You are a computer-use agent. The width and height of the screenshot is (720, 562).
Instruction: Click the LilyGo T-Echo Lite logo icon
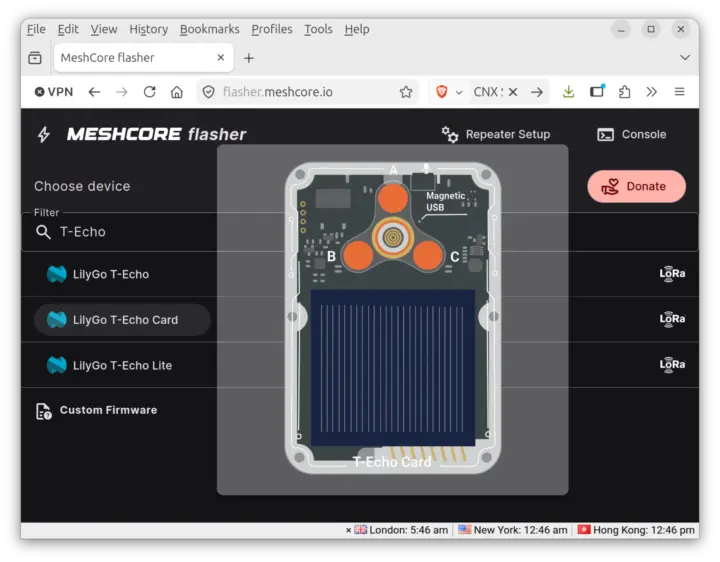[x=57, y=365]
